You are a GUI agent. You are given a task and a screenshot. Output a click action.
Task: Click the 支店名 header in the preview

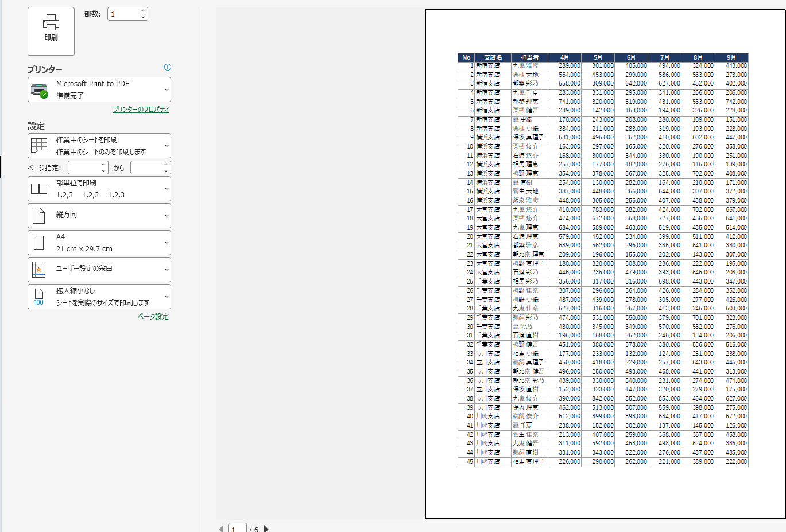(493, 57)
